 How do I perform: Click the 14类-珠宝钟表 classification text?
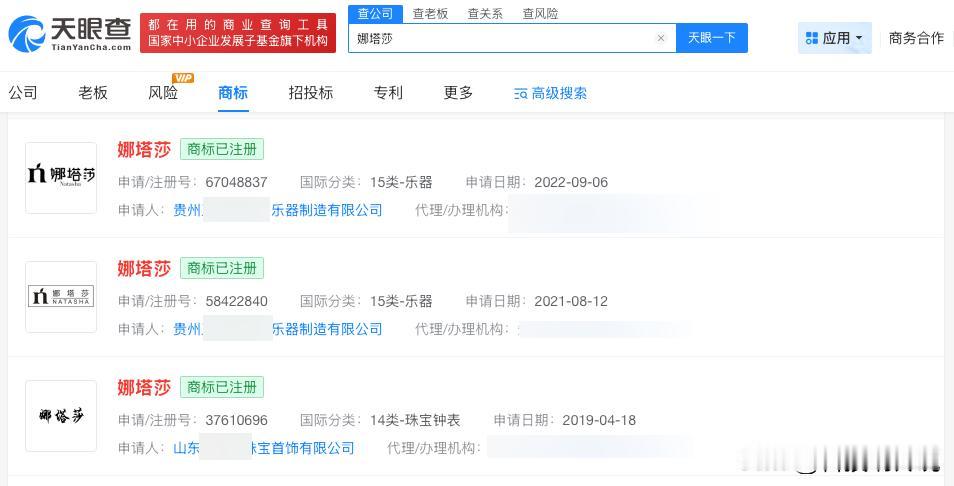[x=415, y=420]
